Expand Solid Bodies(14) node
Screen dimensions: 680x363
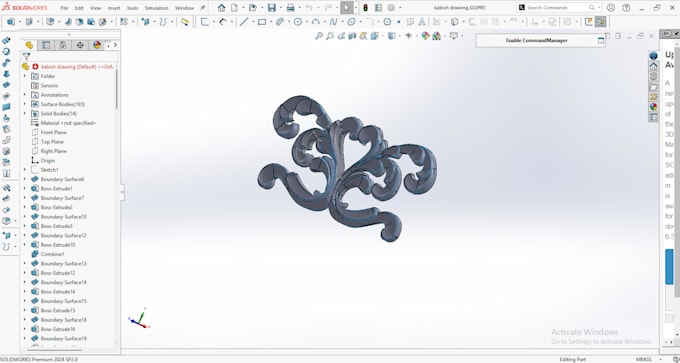(24, 114)
